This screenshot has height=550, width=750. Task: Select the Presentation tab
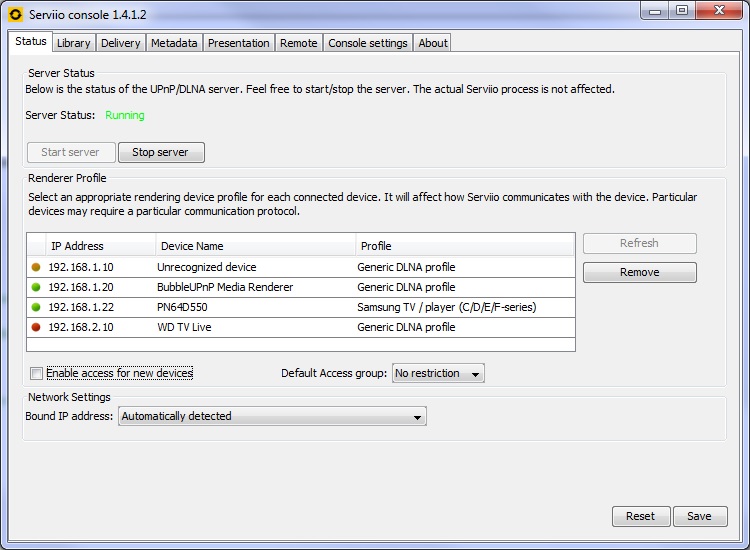pos(238,43)
